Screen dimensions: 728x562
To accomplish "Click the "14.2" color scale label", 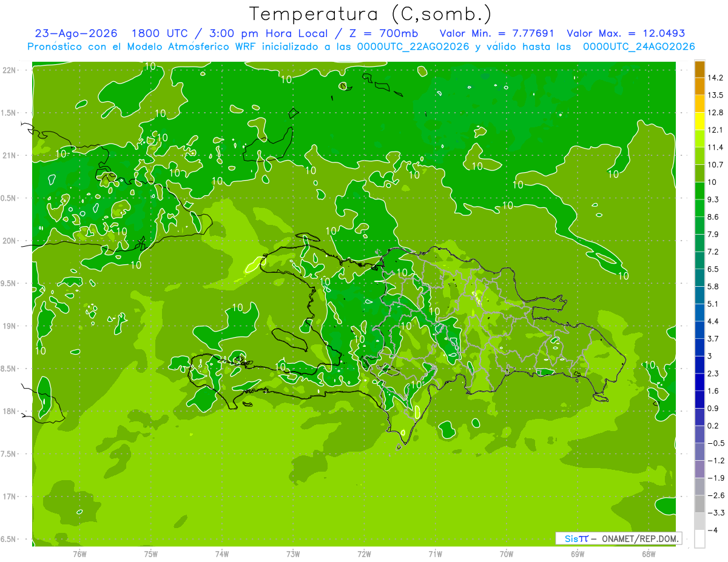I will pyautogui.click(x=715, y=78).
